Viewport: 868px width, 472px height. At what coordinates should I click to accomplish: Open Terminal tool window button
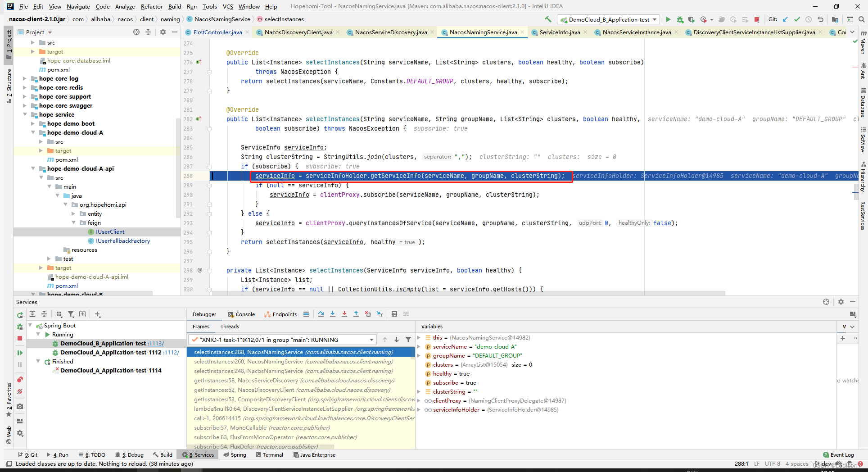pos(269,455)
